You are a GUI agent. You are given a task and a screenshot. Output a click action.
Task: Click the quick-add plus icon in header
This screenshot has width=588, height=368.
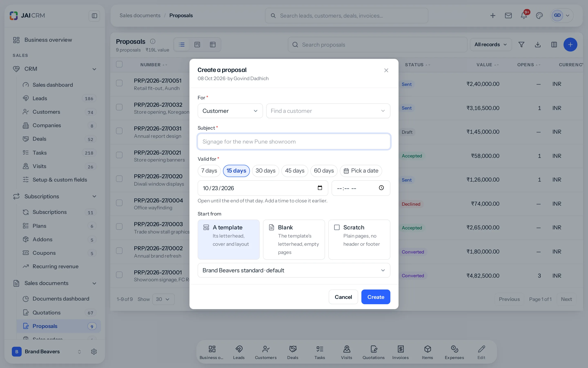(492, 16)
